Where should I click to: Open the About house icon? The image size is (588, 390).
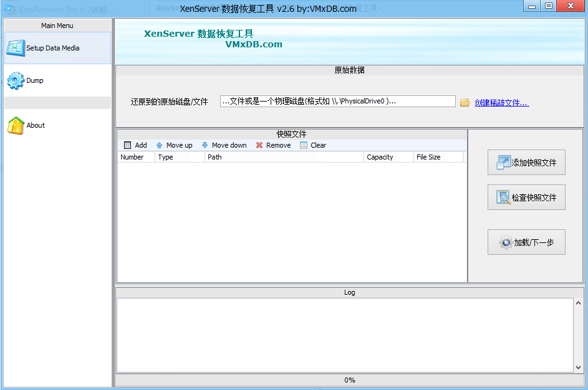pyautogui.click(x=16, y=125)
